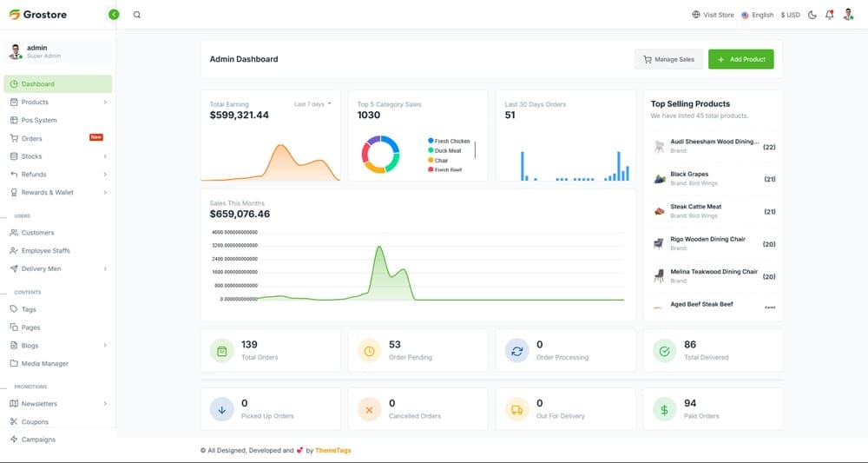
Task: Collapse sidebar using green arrow button
Action: click(114, 15)
